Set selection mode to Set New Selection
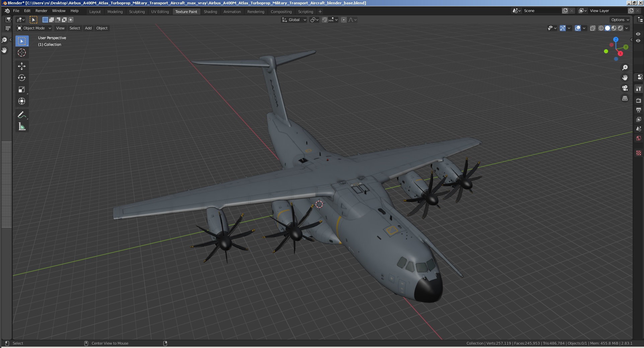The width and height of the screenshot is (644, 348). click(45, 20)
